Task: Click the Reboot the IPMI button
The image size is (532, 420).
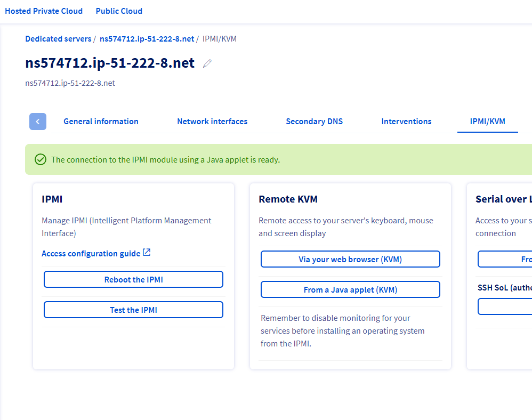Action: tap(133, 279)
